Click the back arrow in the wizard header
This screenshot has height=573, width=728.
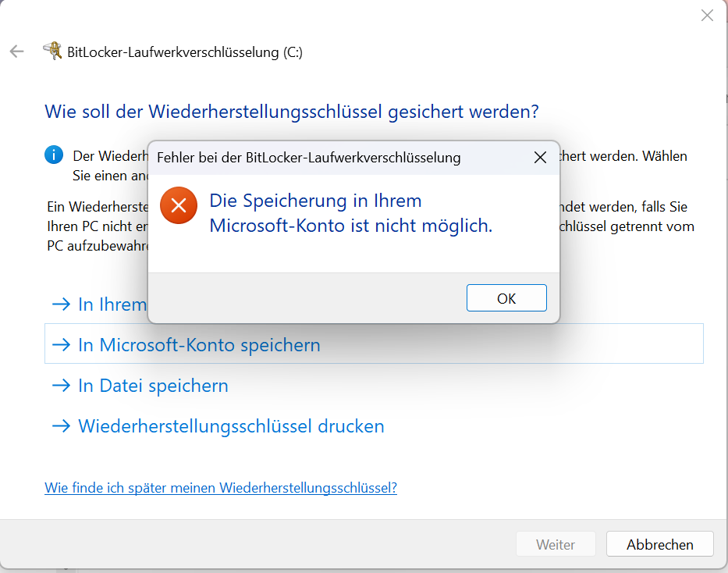tap(16, 52)
